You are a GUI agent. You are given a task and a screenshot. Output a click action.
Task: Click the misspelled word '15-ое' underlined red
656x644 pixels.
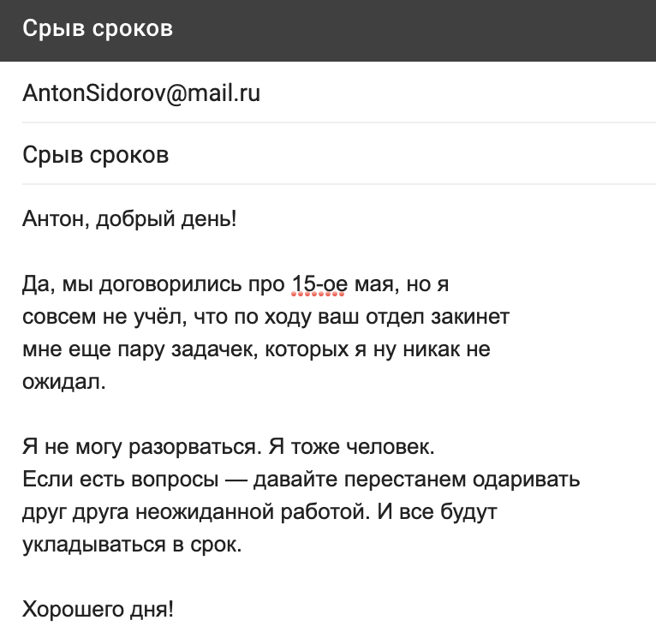(x=319, y=284)
